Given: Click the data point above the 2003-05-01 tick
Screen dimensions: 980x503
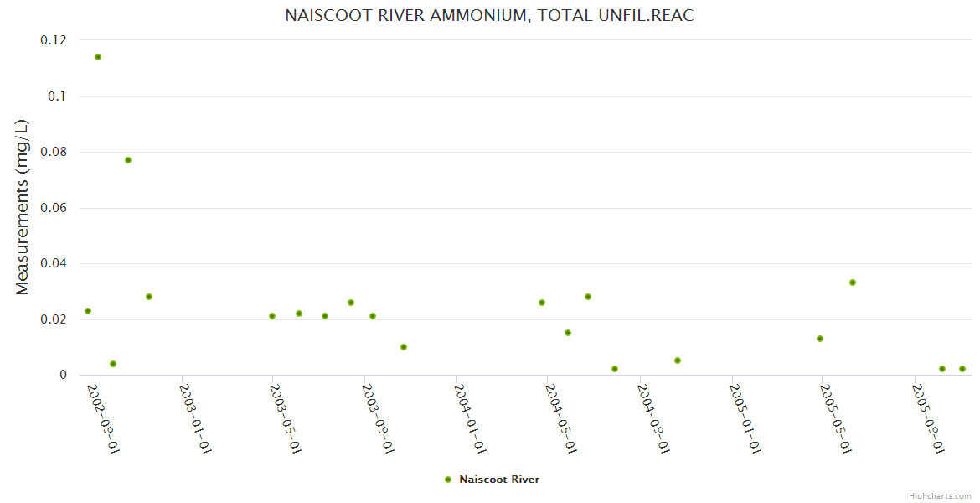Looking at the screenshot, I should coord(272,316).
